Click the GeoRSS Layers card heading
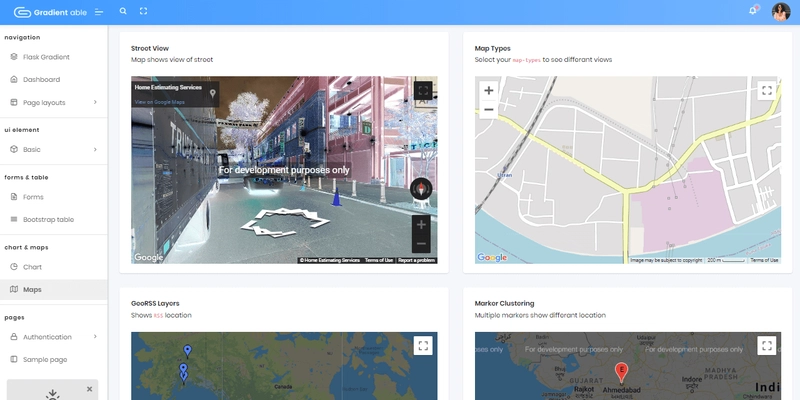The image size is (800, 400). [x=155, y=304]
